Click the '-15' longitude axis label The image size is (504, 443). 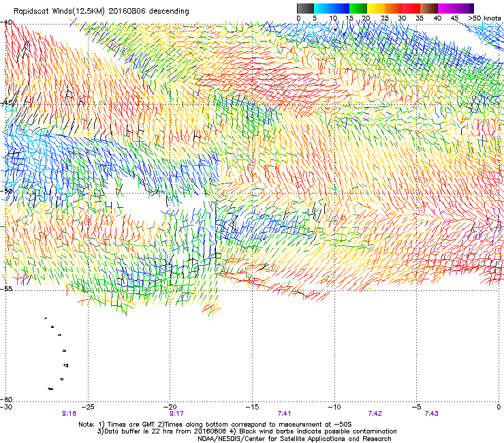point(252,407)
